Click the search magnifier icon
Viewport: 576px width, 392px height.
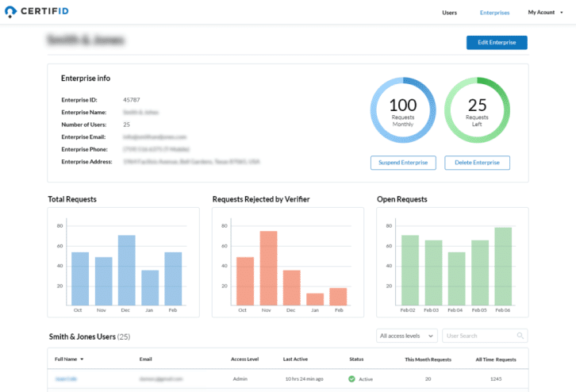[x=520, y=336]
